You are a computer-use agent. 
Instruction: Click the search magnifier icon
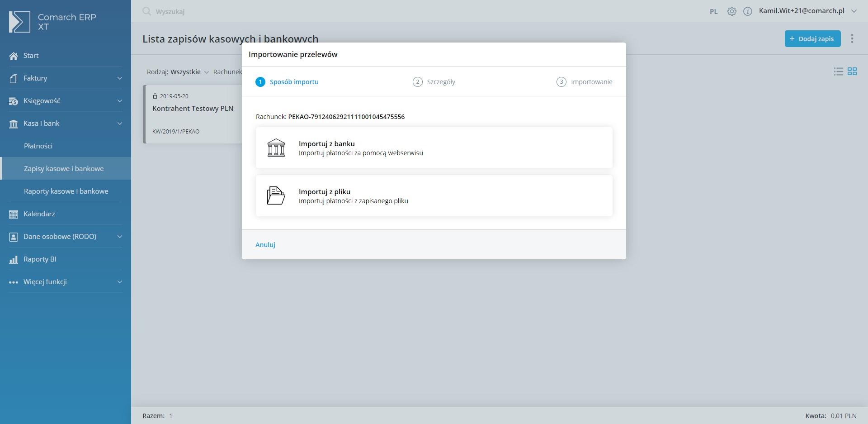[146, 11]
